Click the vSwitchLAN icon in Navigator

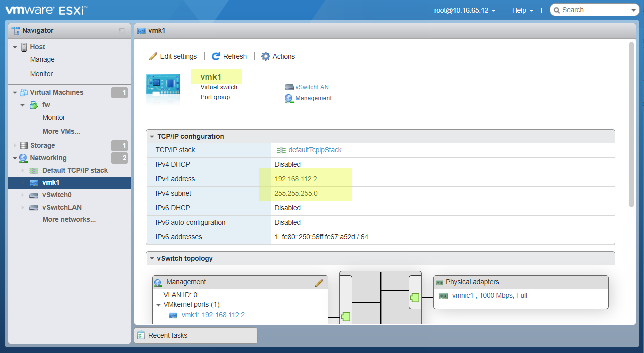click(x=34, y=207)
